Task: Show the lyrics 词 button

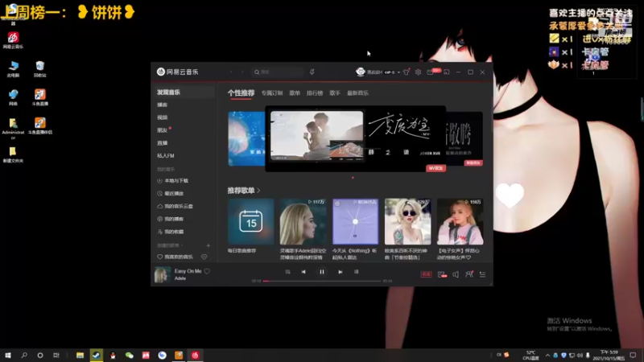Action: pos(356,272)
